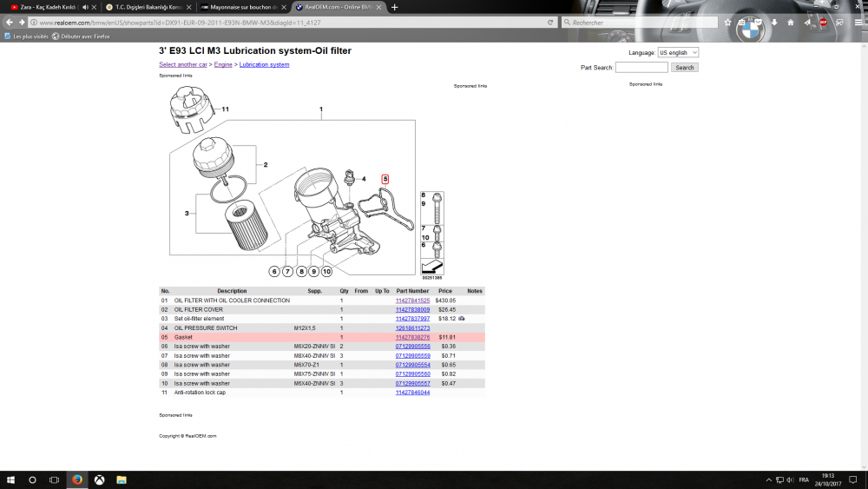The width and height of the screenshot is (868, 489).
Task: Open site info icon in address bar
Action: point(34,23)
